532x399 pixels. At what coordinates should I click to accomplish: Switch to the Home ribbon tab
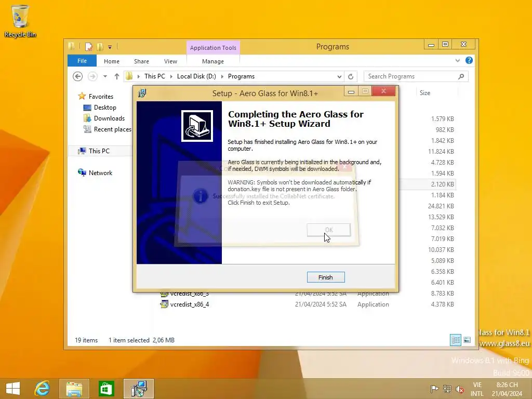[x=112, y=61]
